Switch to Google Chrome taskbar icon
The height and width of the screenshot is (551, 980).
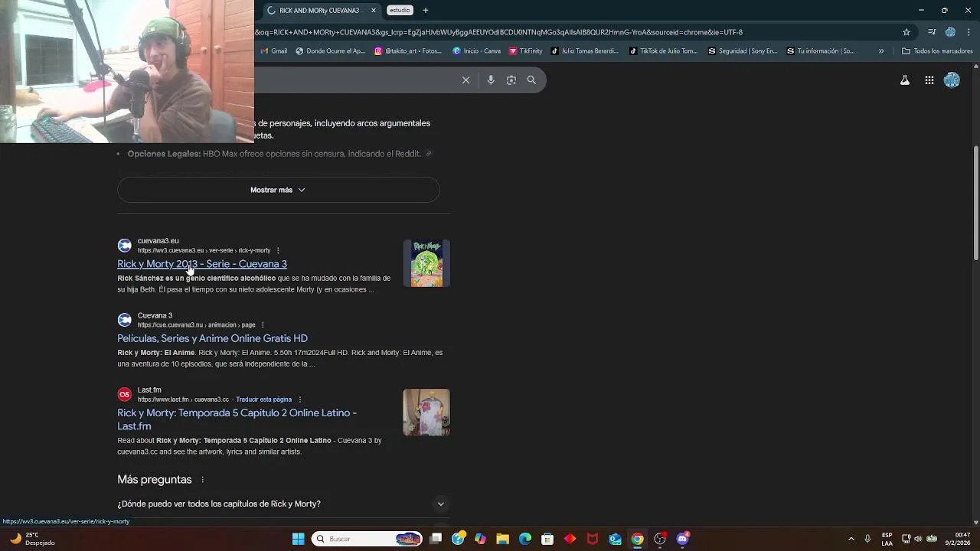[x=637, y=539]
